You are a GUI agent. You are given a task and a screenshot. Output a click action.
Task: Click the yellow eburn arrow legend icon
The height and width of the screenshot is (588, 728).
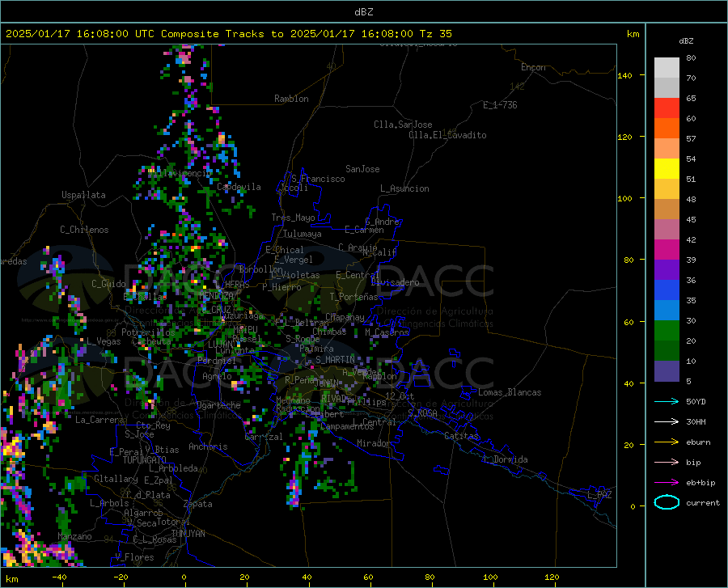(667, 442)
